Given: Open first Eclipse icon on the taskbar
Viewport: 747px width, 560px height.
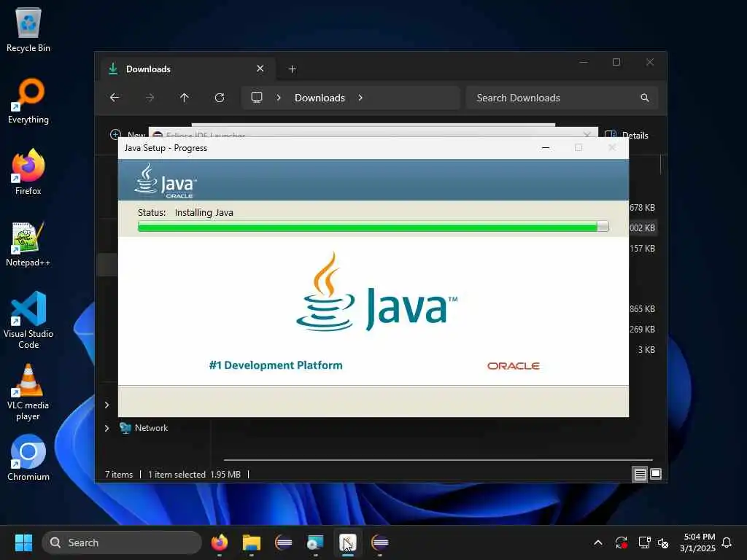Looking at the screenshot, I should (x=284, y=542).
